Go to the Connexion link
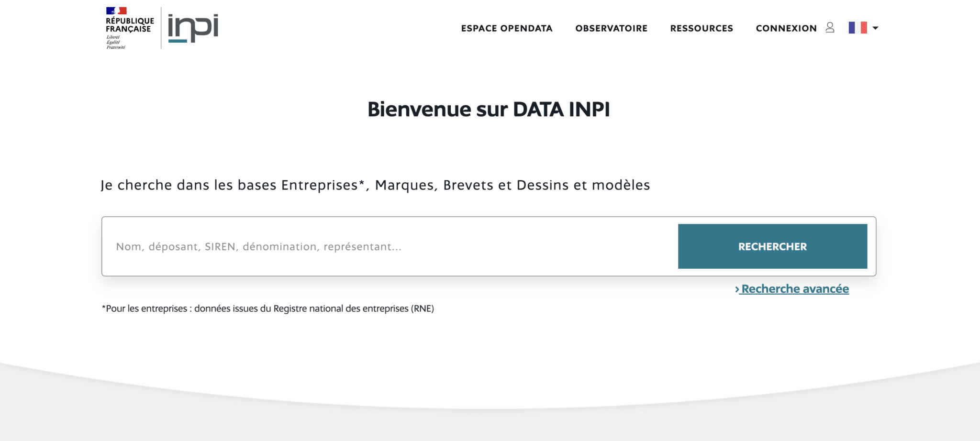 pos(786,28)
